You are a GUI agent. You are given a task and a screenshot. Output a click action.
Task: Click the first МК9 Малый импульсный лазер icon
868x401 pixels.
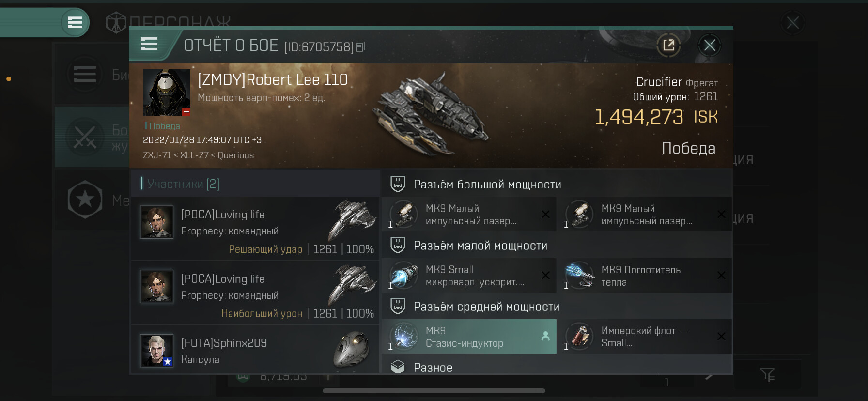[x=404, y=215]
